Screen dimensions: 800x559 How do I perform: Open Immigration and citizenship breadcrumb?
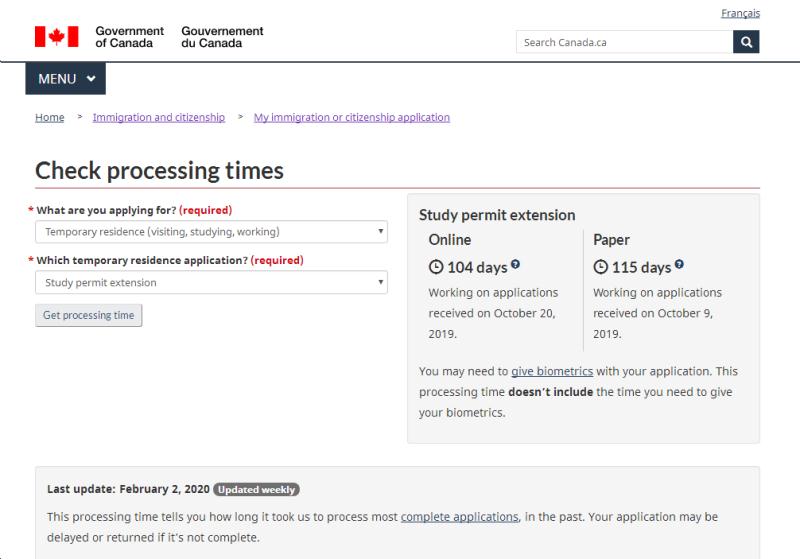click(x=159, y=117)
